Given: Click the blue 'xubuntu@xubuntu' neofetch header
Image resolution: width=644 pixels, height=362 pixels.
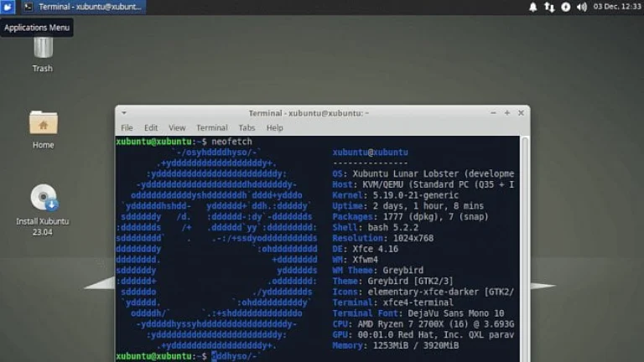Looking at the screenshot, I should pyautogui.click(x=370, y=153).
